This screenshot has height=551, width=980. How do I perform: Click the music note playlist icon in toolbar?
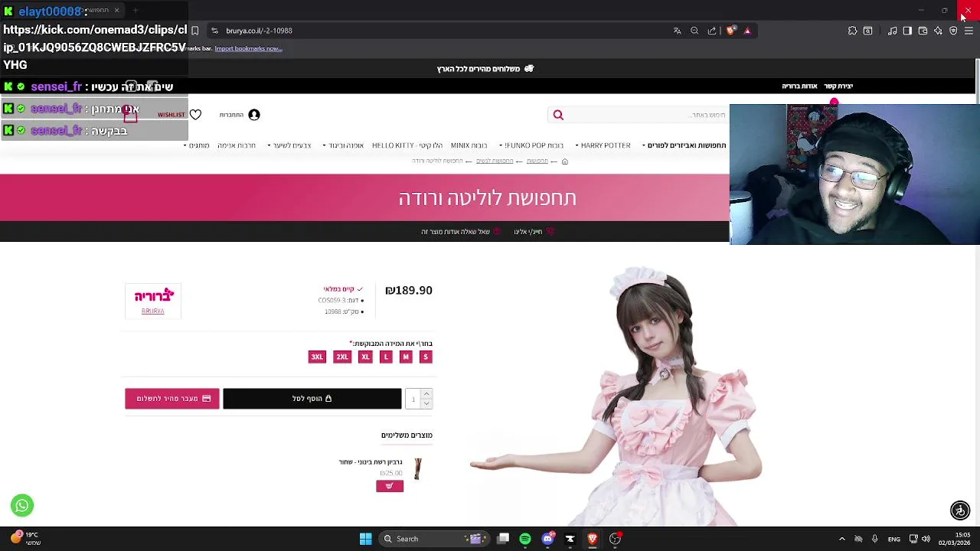coord(892,31)
